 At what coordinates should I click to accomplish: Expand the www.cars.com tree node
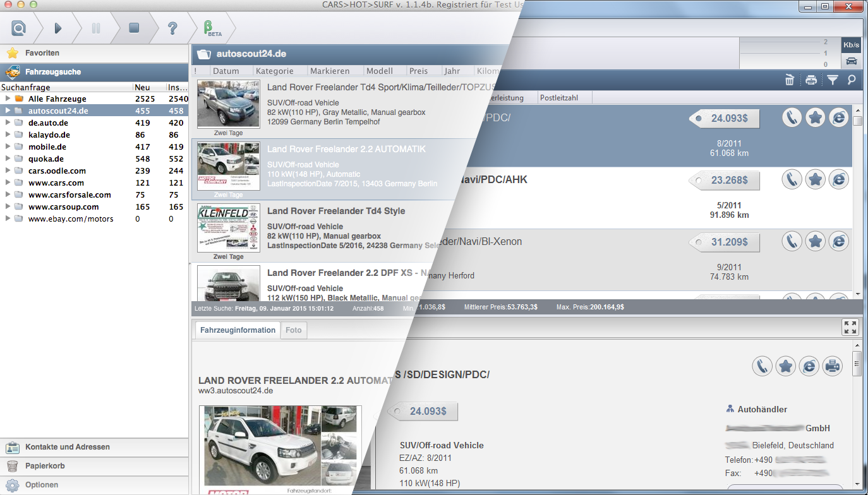(8, 182)
